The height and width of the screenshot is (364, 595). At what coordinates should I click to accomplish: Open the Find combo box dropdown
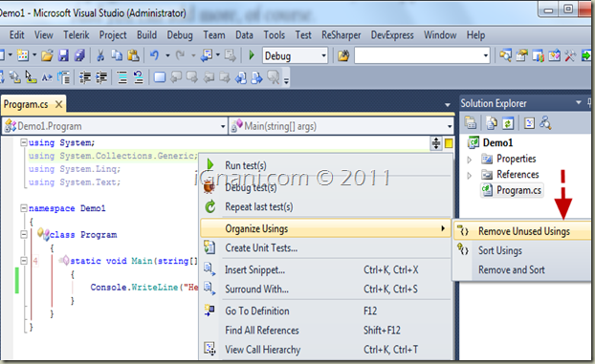coord(486,55)
